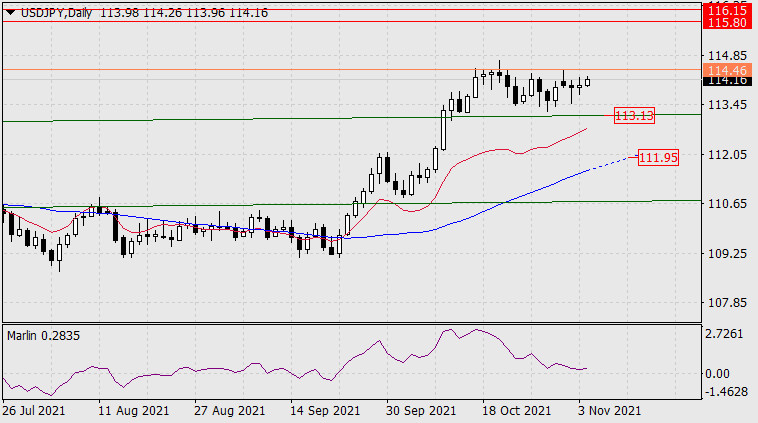Select the red 115.80 price level tag
This screenshot has width=758, height=423.
[727, 23]
